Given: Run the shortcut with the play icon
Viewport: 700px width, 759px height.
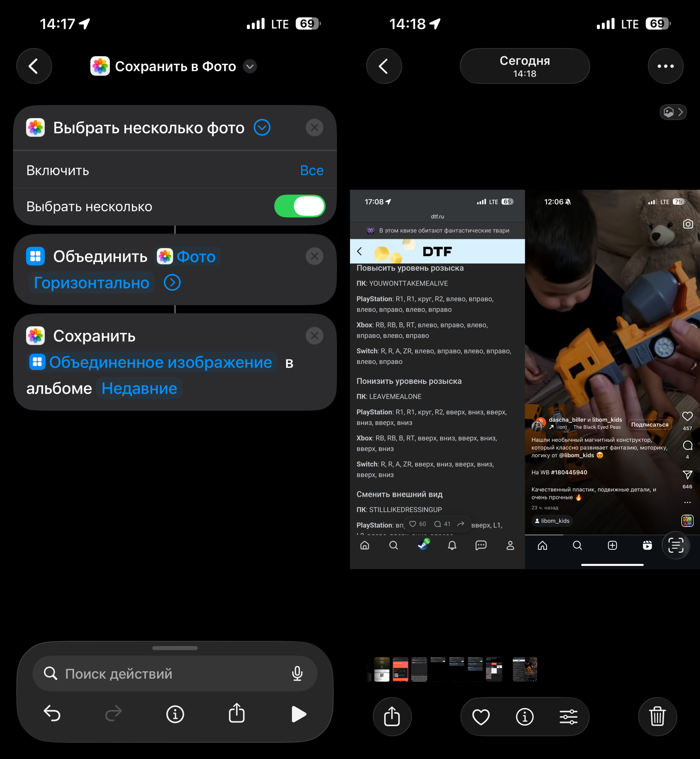Looking at the screenshot, I should [x=298, y=714].
